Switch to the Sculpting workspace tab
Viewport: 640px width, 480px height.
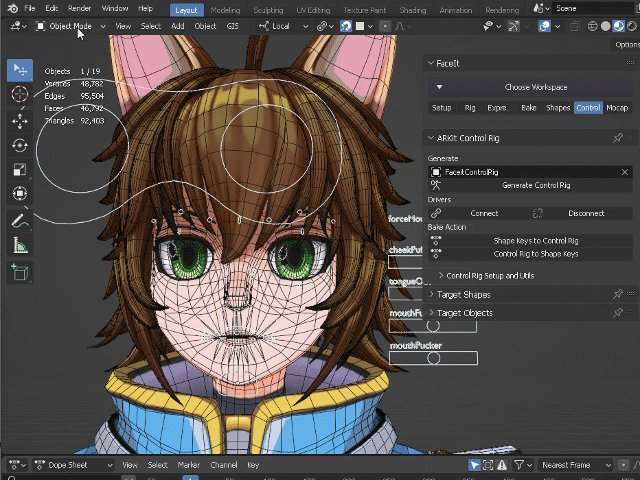[x=268, y=10]
